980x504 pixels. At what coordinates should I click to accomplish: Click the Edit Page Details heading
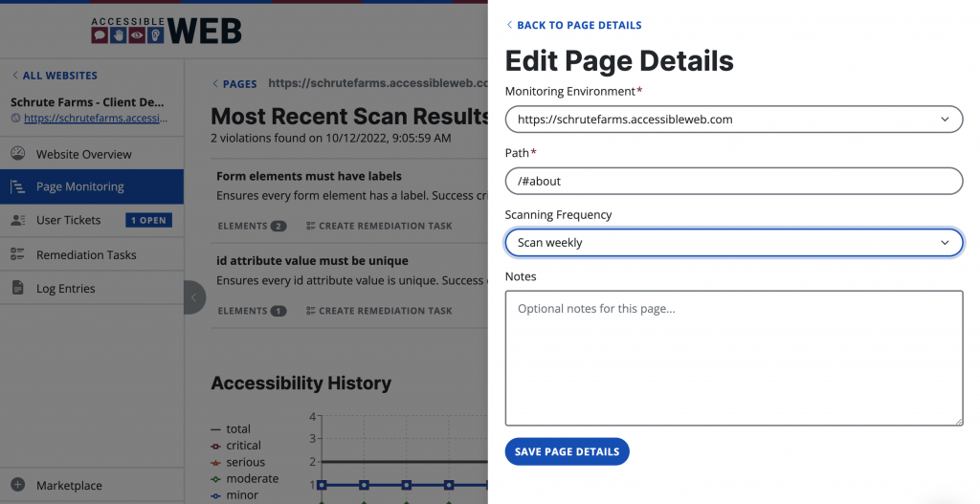tap(619, 60)
